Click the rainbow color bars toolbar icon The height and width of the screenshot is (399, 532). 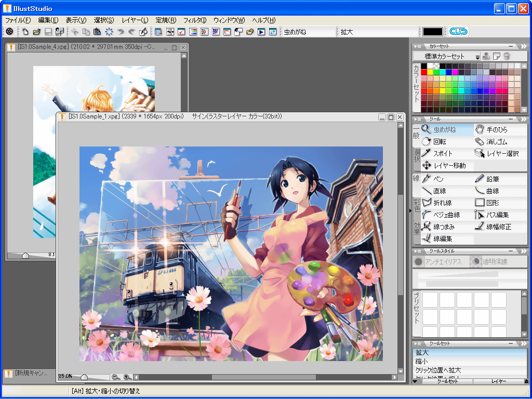click(193, 32)
